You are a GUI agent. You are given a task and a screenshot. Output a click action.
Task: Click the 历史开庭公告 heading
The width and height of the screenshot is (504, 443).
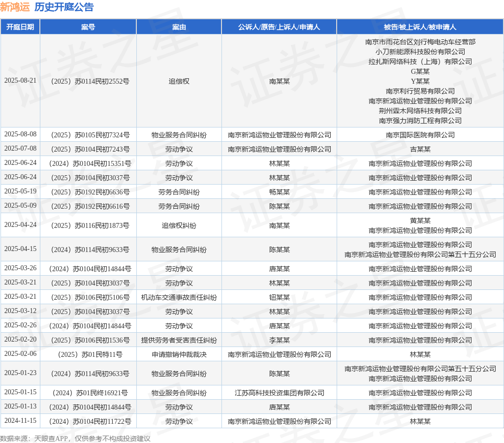click(64, 7)
